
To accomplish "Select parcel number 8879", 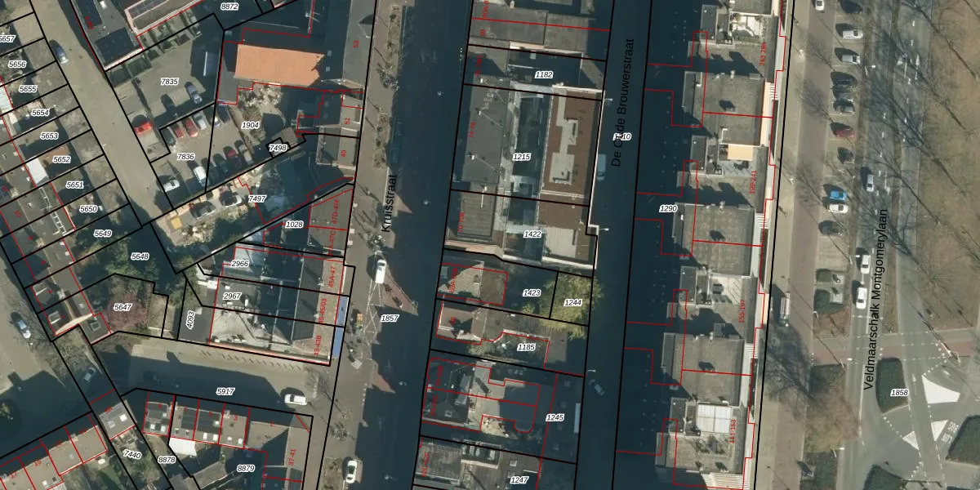I will pos(246,468).
